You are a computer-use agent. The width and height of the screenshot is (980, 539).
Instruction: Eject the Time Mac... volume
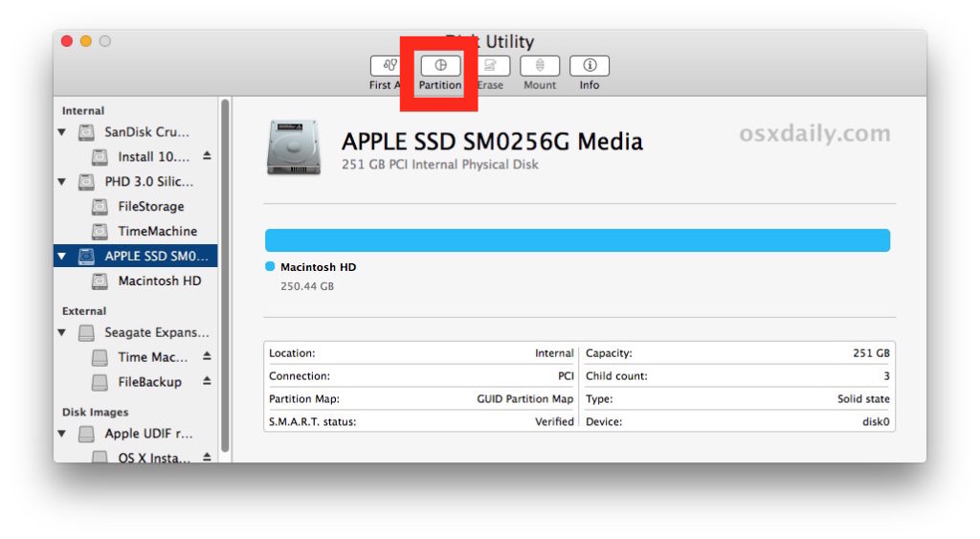pyautogui.click(x=207, y=356)
